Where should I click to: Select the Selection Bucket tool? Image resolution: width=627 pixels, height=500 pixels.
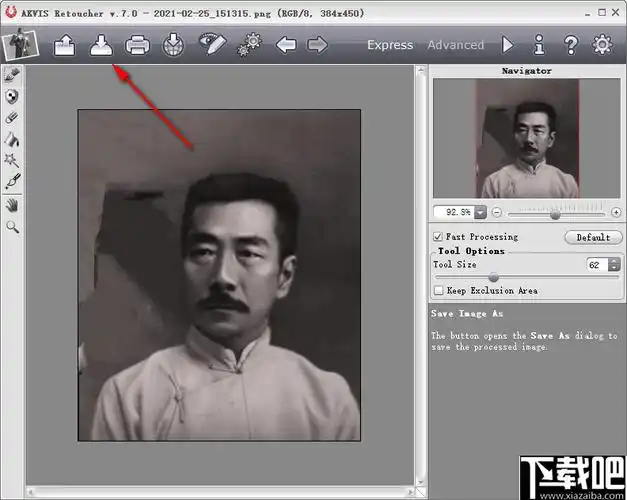pyautogui.click(x=12, y=139)
